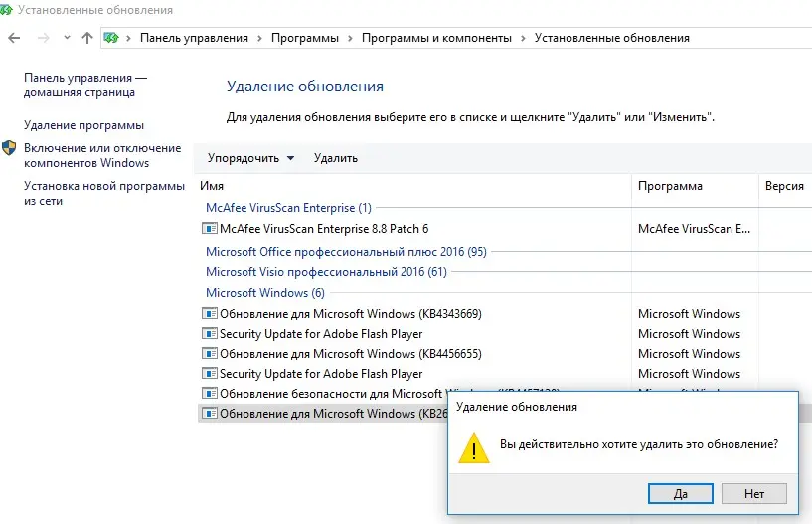This screenshot has width=812, height=524.
Task: Open Панель управления — домашняя страница link
Action: click(85, 85)
